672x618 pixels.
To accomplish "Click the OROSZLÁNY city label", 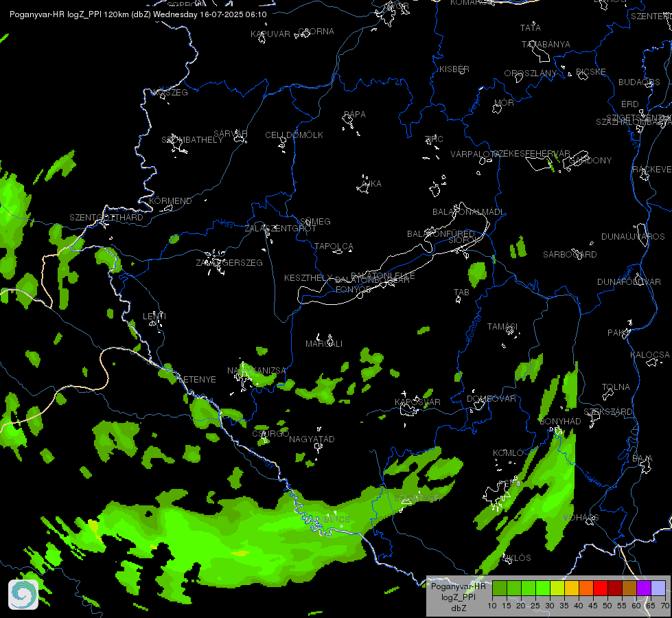I will 530,73.
